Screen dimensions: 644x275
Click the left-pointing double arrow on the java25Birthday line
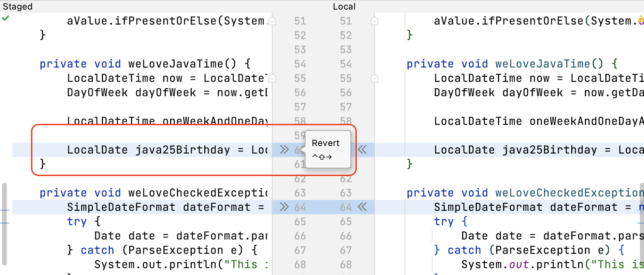point(362,149)
